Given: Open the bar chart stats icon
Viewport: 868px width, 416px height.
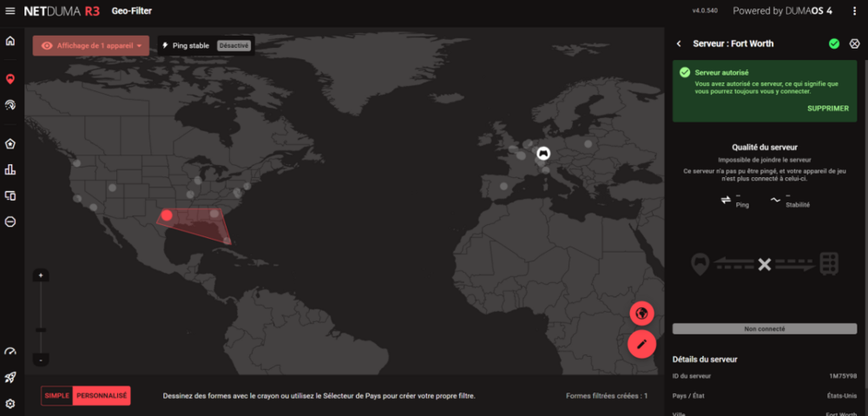Looking at the screenshot, I should 10,169.
